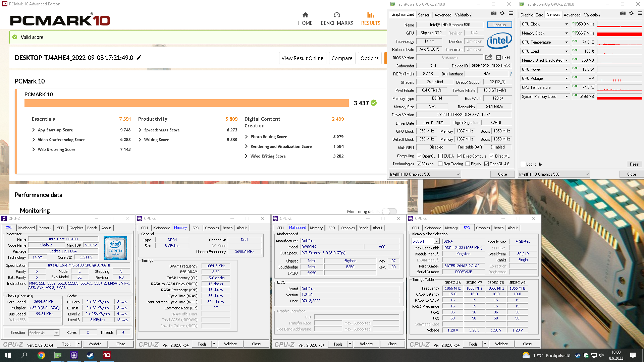Click Core i3 logo in CPU-Z
644x362 pixels.
pos(115,248)
